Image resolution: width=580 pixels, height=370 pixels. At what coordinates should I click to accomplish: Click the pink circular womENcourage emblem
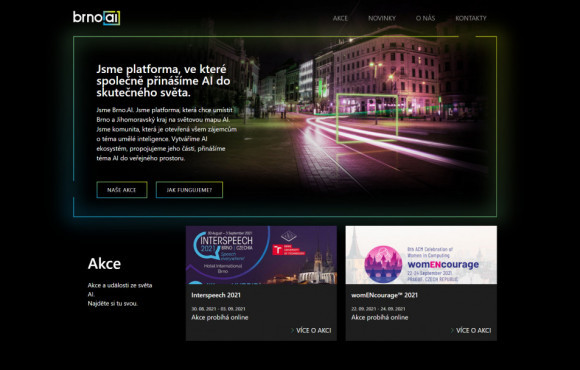pos(383,264)
